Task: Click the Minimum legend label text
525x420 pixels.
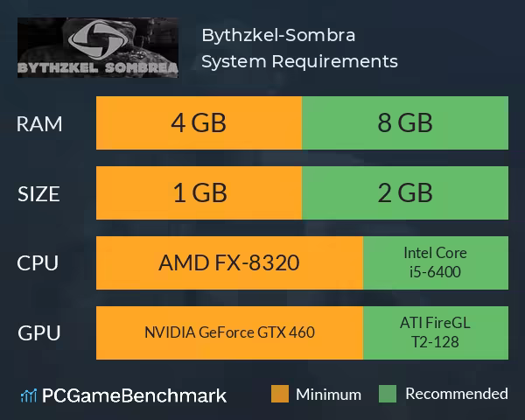Action: [x=328, y=394]
